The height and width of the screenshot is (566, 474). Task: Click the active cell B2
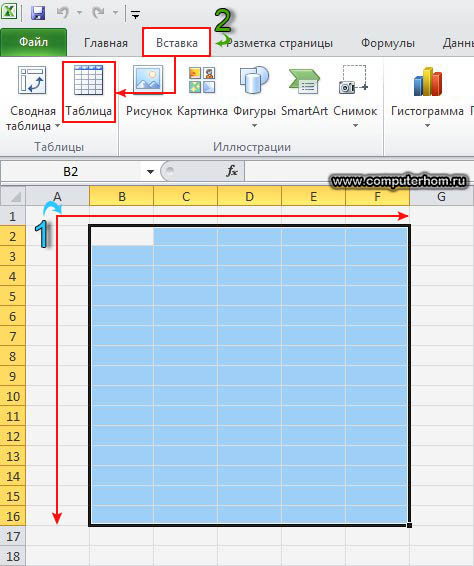(122, 236)
